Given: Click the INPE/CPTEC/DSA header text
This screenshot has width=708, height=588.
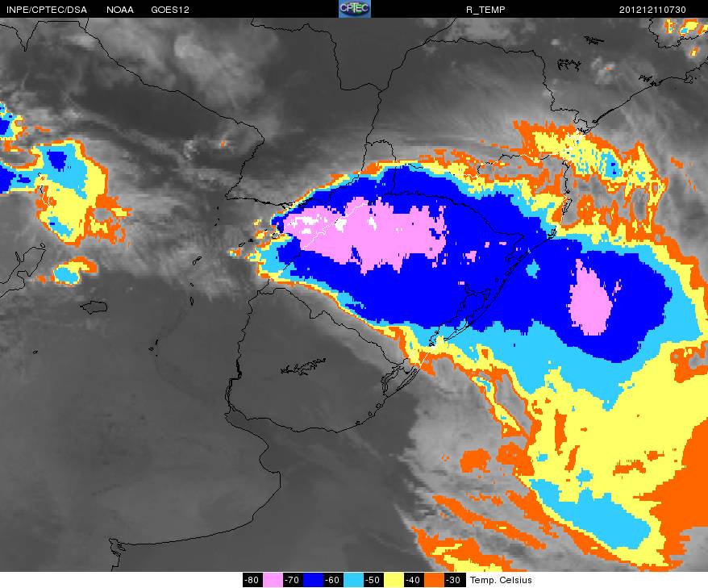Looking at the screenshot, I should point(47,10).
